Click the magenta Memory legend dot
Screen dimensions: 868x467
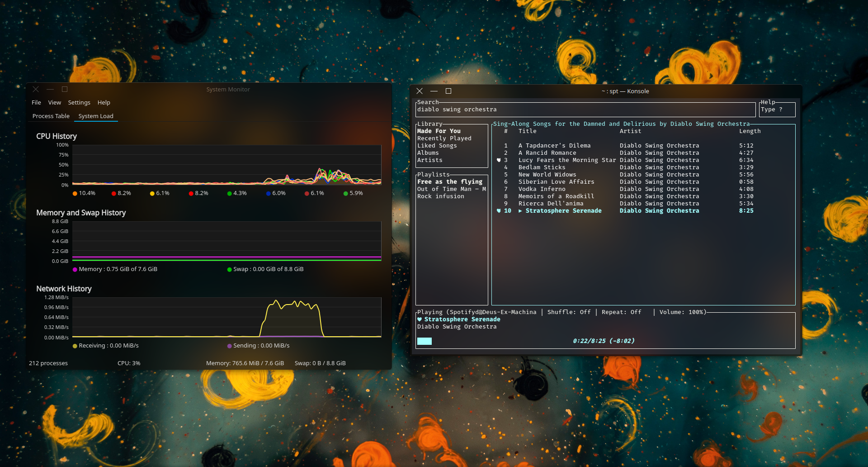pyautogui.click(x=75, y=270)
